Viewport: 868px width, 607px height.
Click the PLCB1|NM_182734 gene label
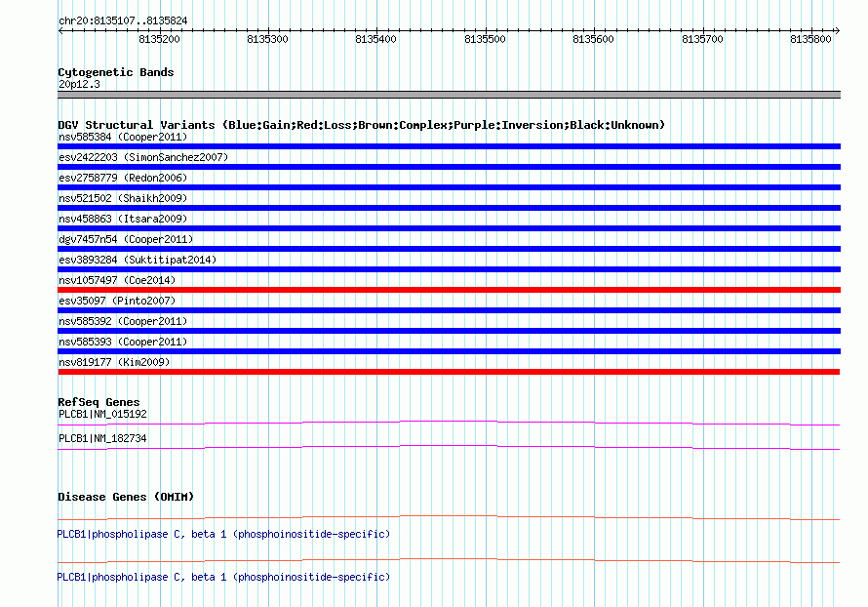pos(102,438)
